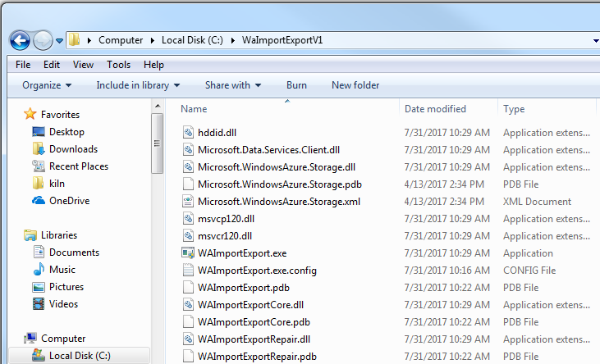Image resolution: width=600 pixels, height=364 pixels.
Task: Select Desktop label in navigation pane
Action: [66, 132]
